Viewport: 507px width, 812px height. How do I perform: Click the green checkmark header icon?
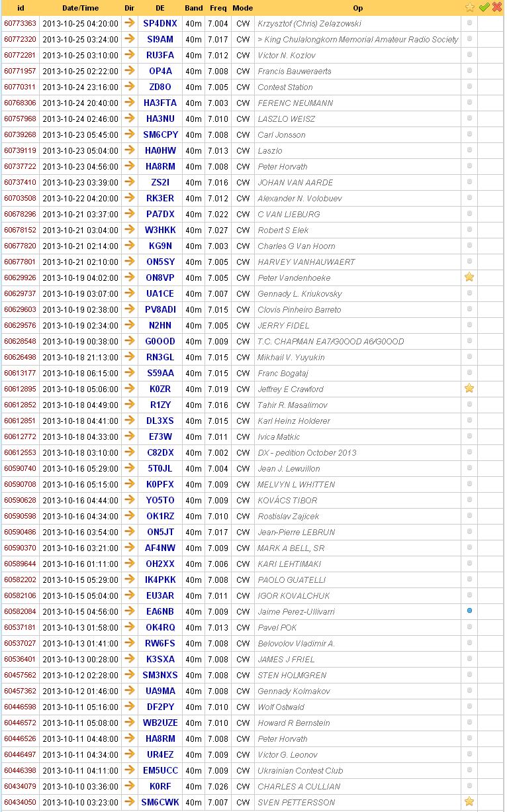(x=484, y=7)
